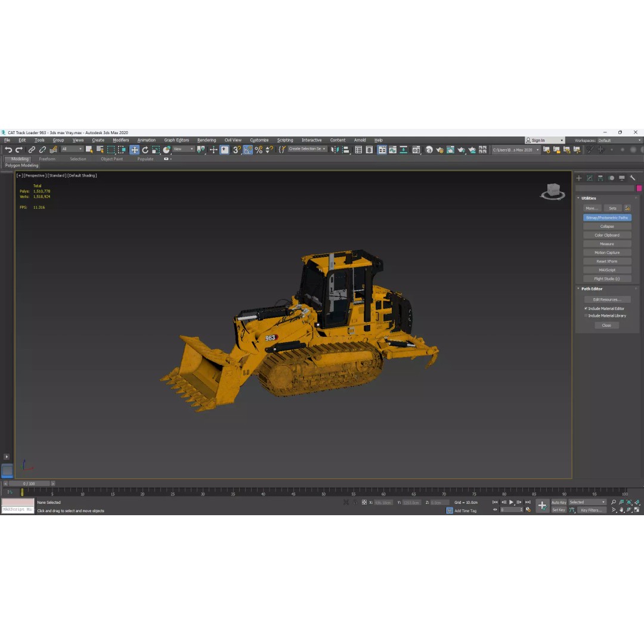The width and height of the screenshot is (644, 644).
Task: Open the Utilities wrench tab
Action: (633, 178)
